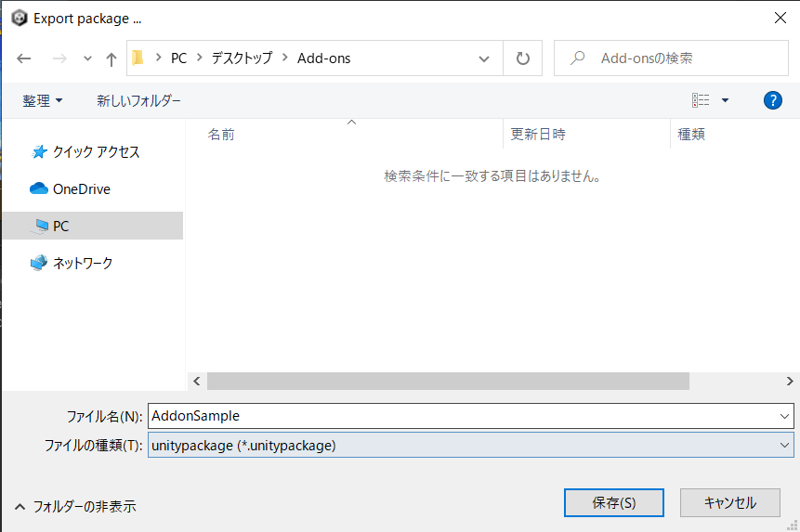Click 新しいフォルダー to create a folder
The height and width of the screenshot is (532, 800).
click(138, 100)
